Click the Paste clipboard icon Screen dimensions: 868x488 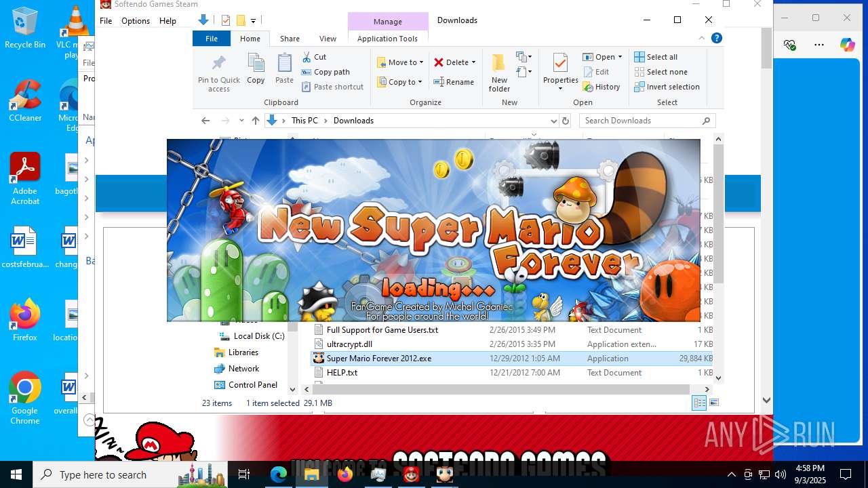point(284,68)
